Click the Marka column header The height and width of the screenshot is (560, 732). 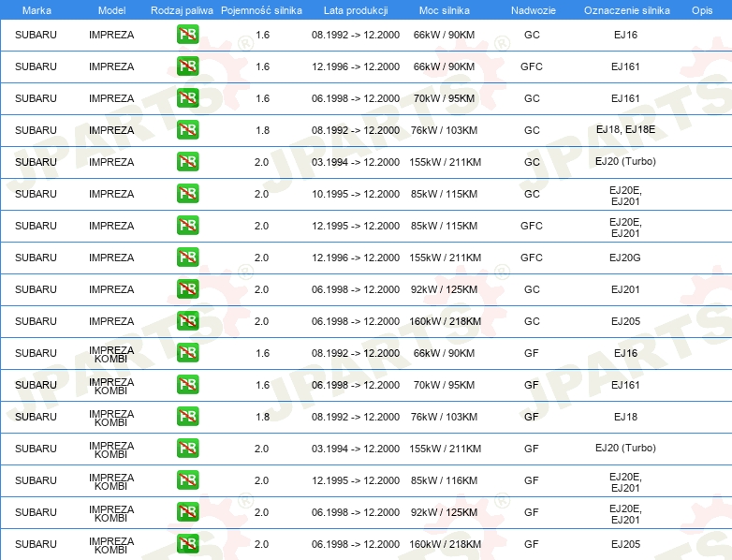37,10
